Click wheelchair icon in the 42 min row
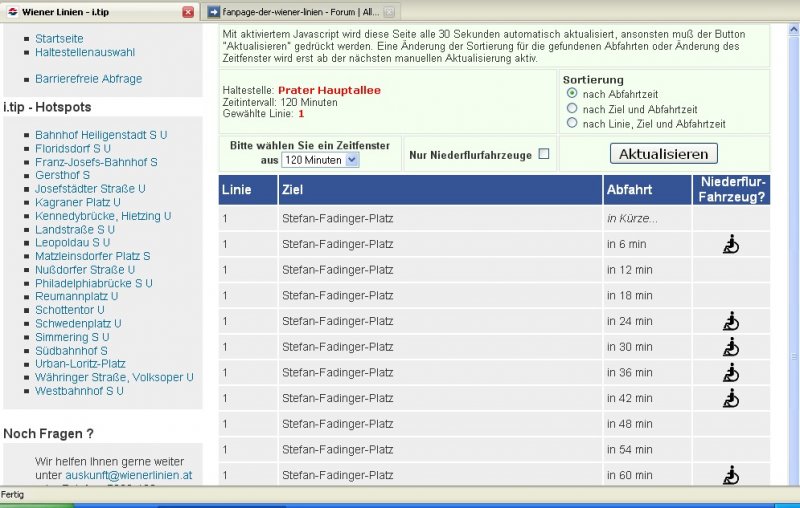800x508 pixels. (x=731, y=398)
